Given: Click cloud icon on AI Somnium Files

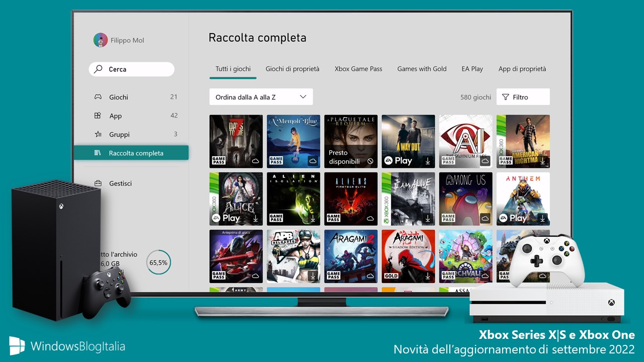Looking at the screenshot, I should pyautogui.click(x=485, y=161).
